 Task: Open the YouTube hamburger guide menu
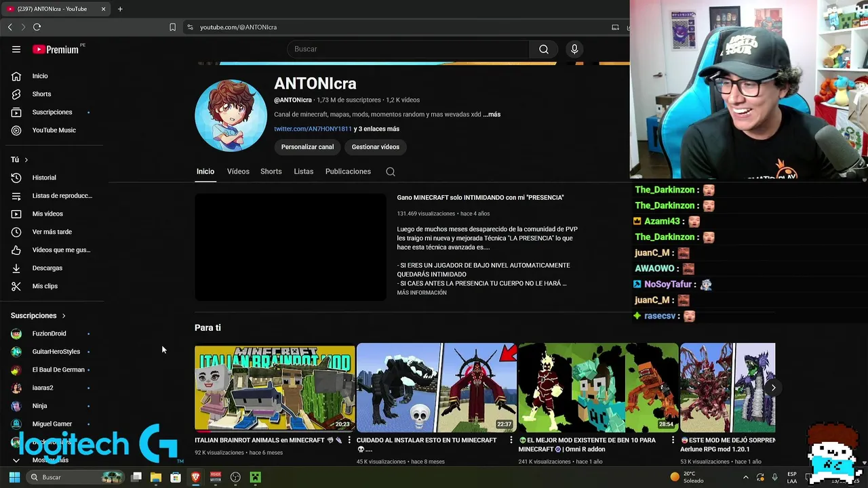coord(16,49)
